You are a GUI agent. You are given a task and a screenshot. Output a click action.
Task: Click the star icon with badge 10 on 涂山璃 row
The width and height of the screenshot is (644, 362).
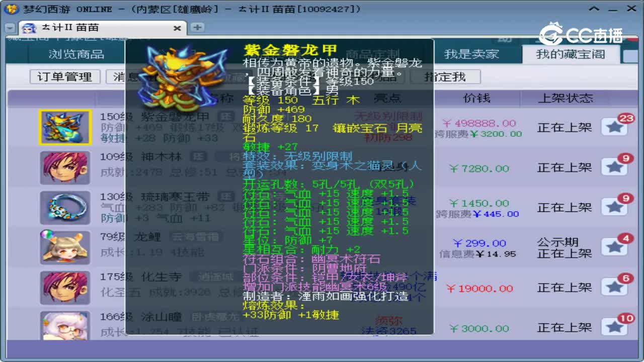(614, 328)
